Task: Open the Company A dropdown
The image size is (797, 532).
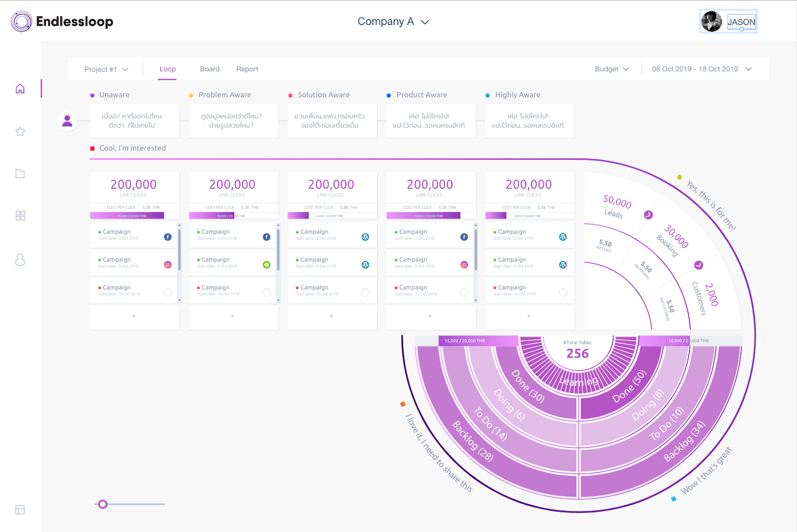Action: pyautogui.click(x=394, y=21)
